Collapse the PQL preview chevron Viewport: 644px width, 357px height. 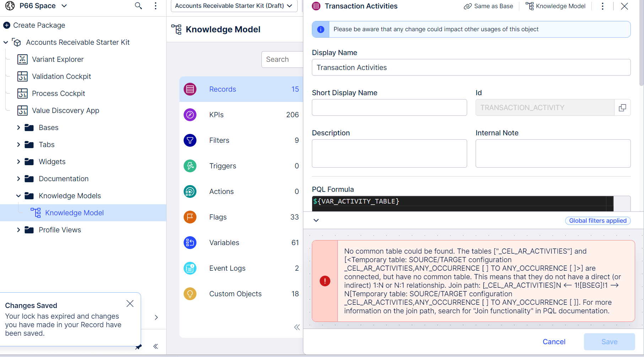pyautogui.click(x=316, y=220)
